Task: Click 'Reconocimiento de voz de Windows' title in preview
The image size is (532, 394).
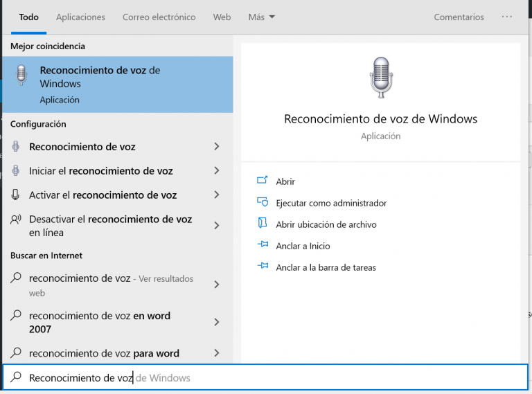Action: click(380, 119)
